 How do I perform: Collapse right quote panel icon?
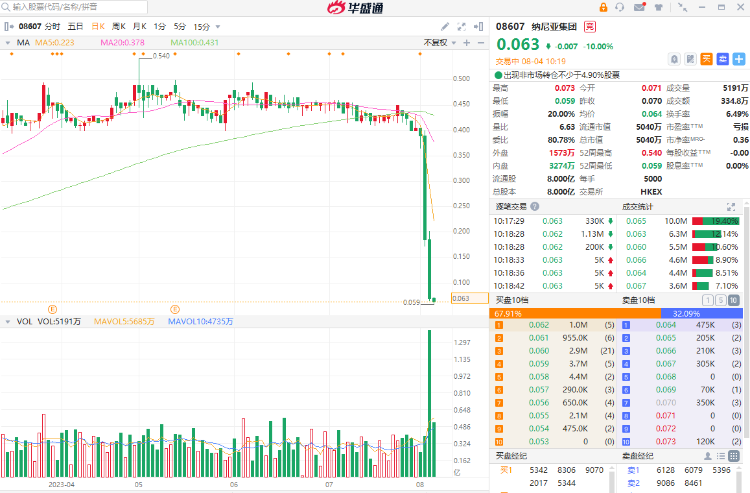(478, 27)
